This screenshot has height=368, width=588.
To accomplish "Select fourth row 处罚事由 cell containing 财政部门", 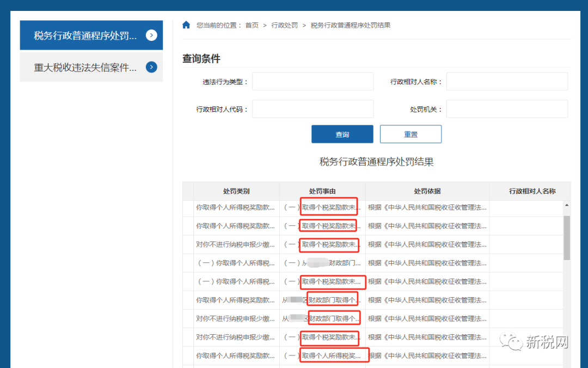I will (x=322, y=263).
